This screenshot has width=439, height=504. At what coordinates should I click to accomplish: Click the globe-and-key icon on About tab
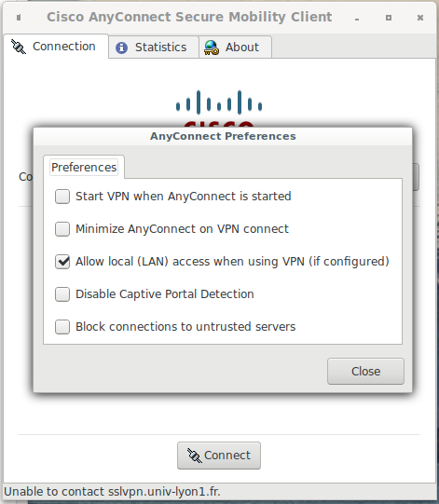212,48
